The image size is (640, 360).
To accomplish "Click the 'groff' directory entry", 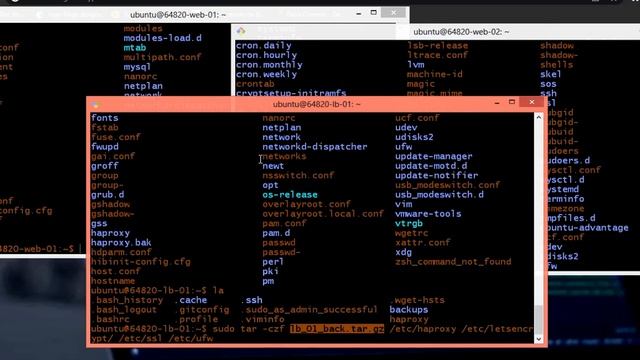I will point(105,166).
